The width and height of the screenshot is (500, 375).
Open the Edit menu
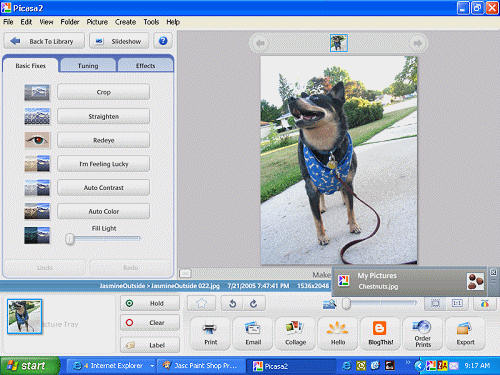(26, 22)
